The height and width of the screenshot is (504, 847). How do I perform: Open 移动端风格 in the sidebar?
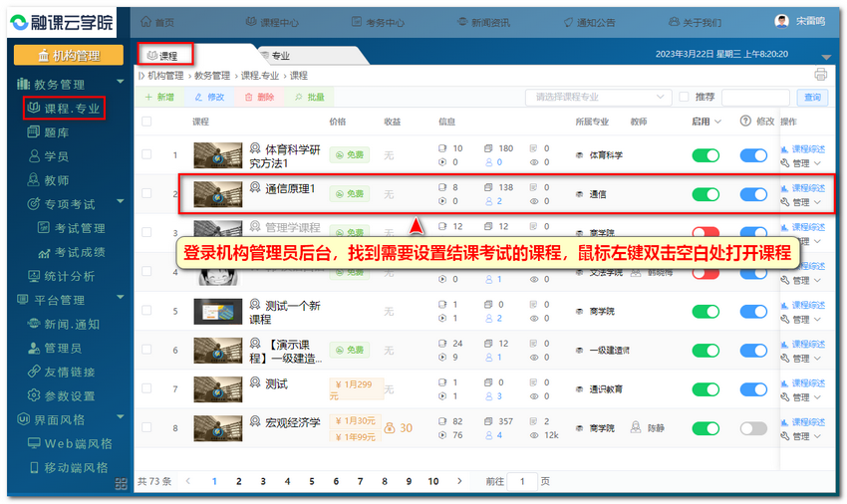[69, 467]
